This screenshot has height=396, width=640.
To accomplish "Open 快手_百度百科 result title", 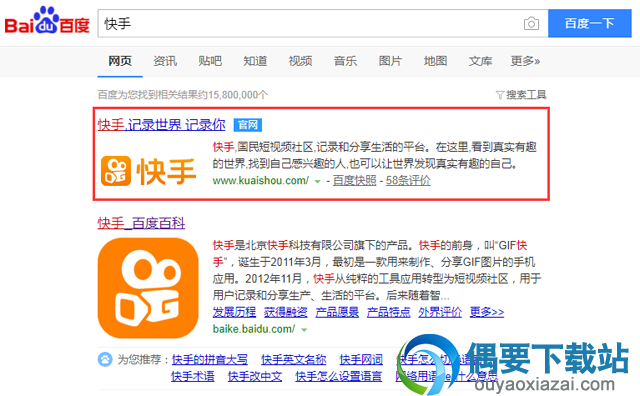I will tap(141, 223).
